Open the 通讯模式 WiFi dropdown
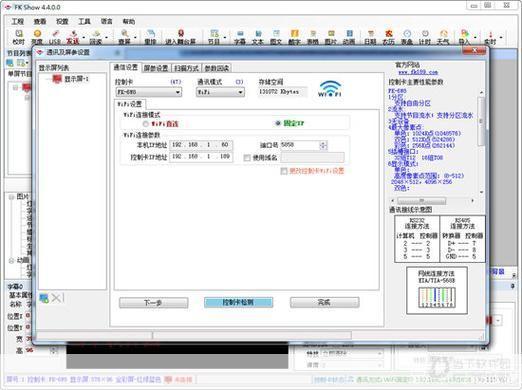522x390 pixels. [x=220, y=92]
